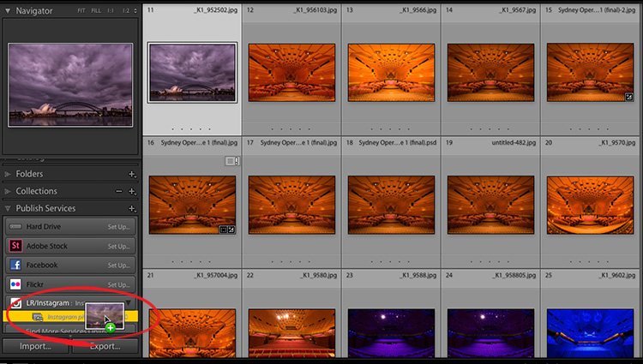Click the Navigator preview image

click(70, 85)
